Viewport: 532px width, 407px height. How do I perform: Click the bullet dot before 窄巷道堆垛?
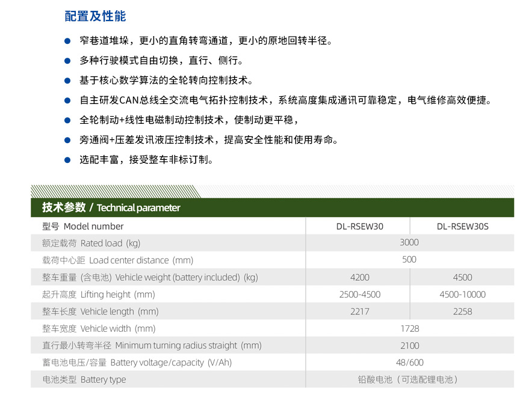[x=67, y=41]
